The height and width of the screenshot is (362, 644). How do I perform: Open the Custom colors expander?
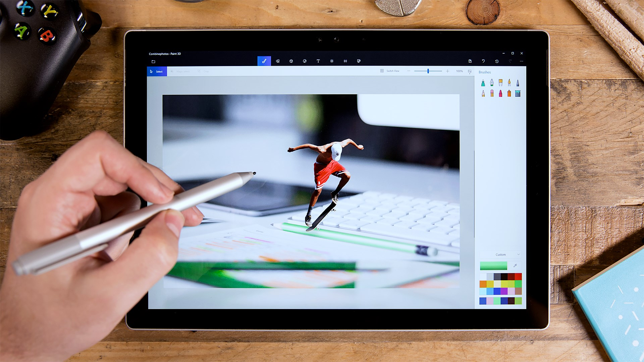[501, 255]
